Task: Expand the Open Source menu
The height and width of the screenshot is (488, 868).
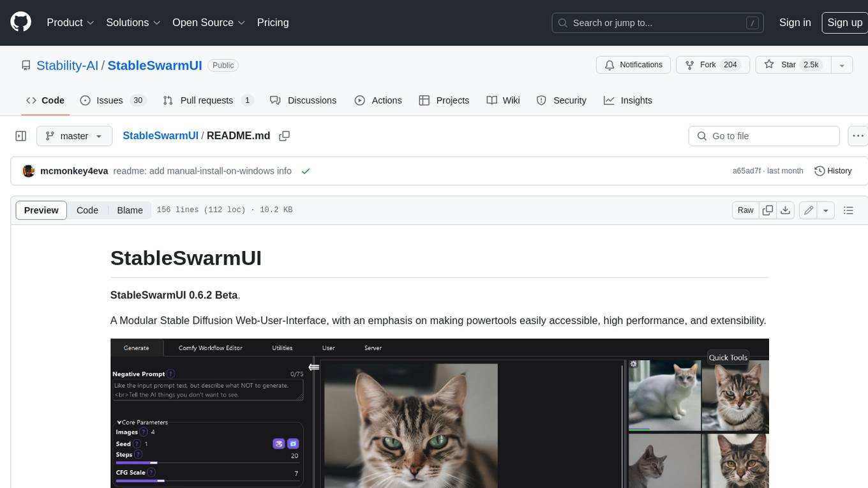Action: pyautogui.click(x=209, y=22)
